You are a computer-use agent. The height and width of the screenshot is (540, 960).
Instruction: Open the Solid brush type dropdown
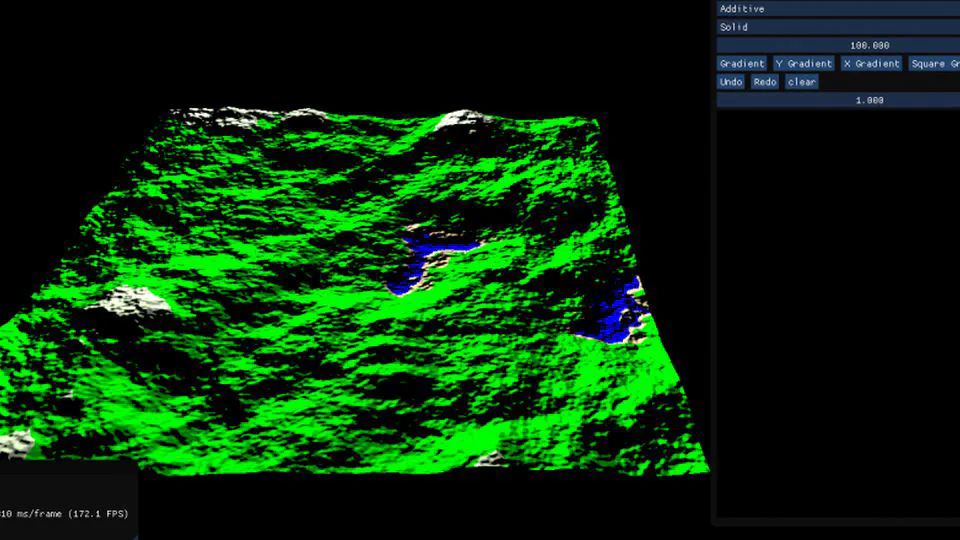[838, 27]
